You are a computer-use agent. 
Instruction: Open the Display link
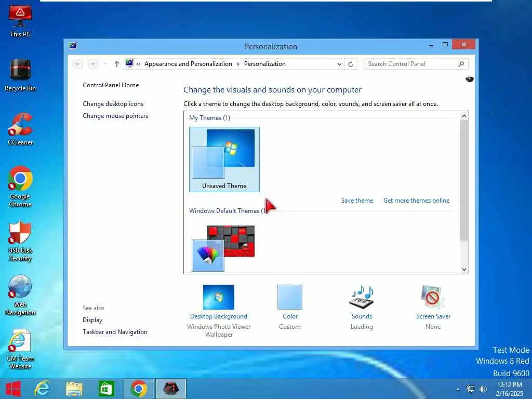tap(92, 320)
